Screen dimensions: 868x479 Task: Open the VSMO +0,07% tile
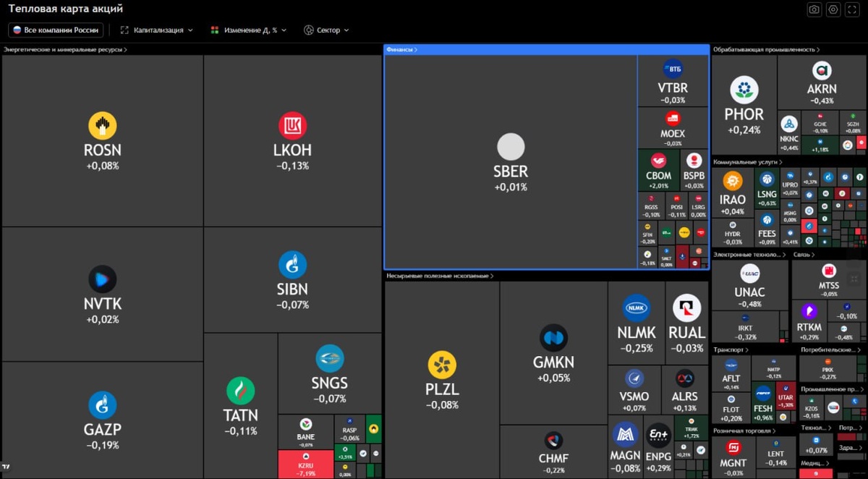[634, 390]
